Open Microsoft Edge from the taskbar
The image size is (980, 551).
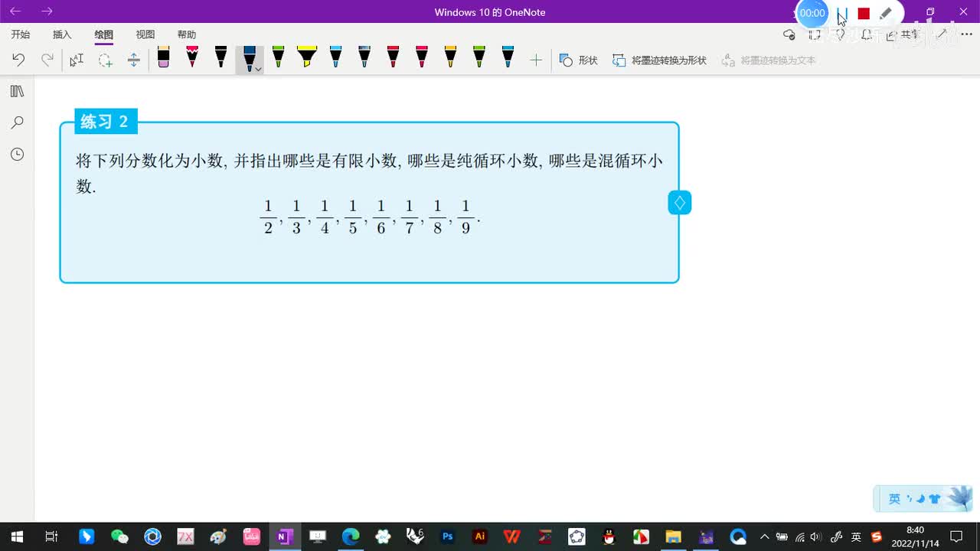[351, 536]
